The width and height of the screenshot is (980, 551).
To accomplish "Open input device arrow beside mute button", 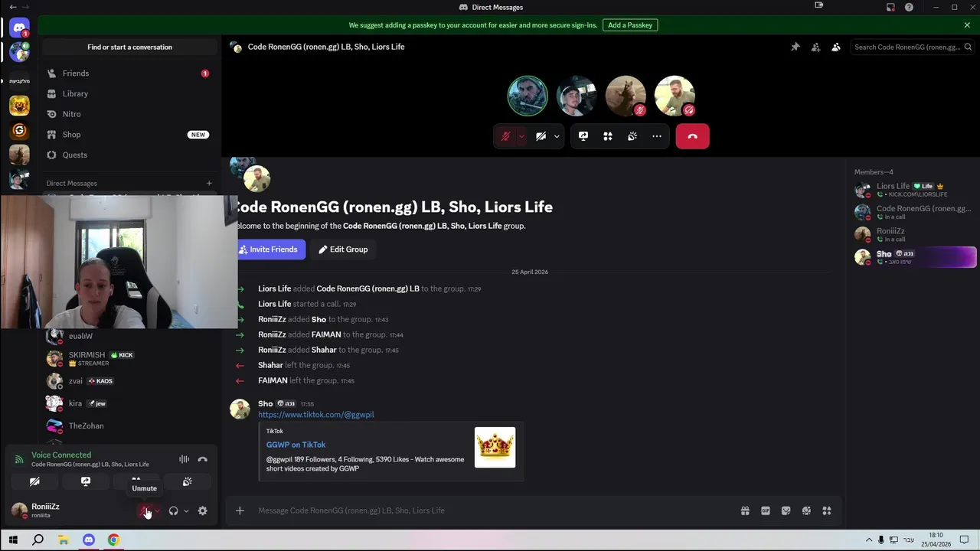I will [x=157, y=511].
